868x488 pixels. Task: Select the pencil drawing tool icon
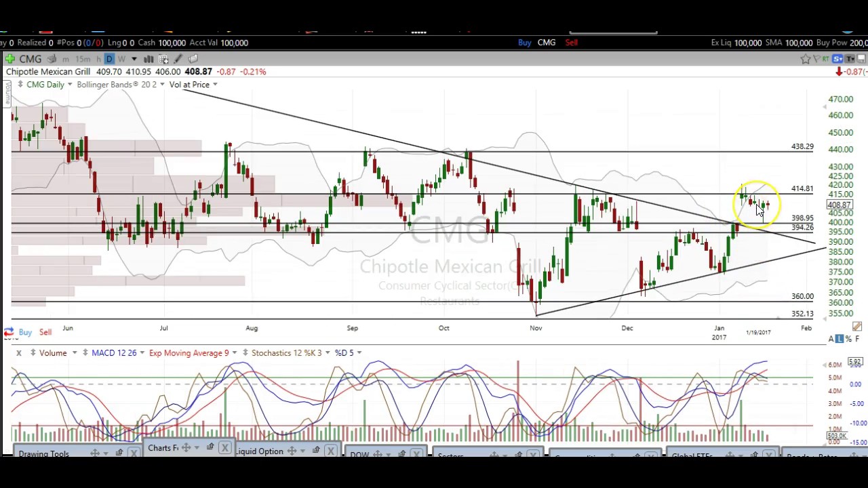pyautogui.click(x=178, y=59)
